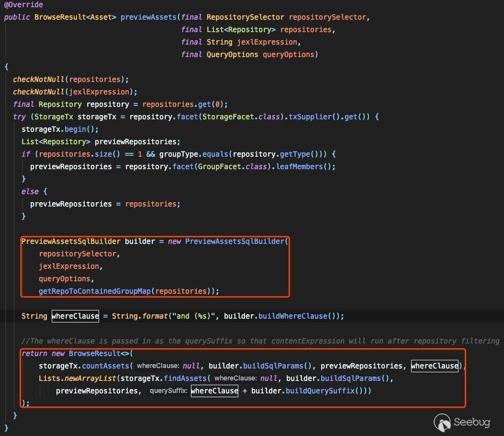
Task: Click the comment about whereClause as querySuffix
Action: (260, 341)
